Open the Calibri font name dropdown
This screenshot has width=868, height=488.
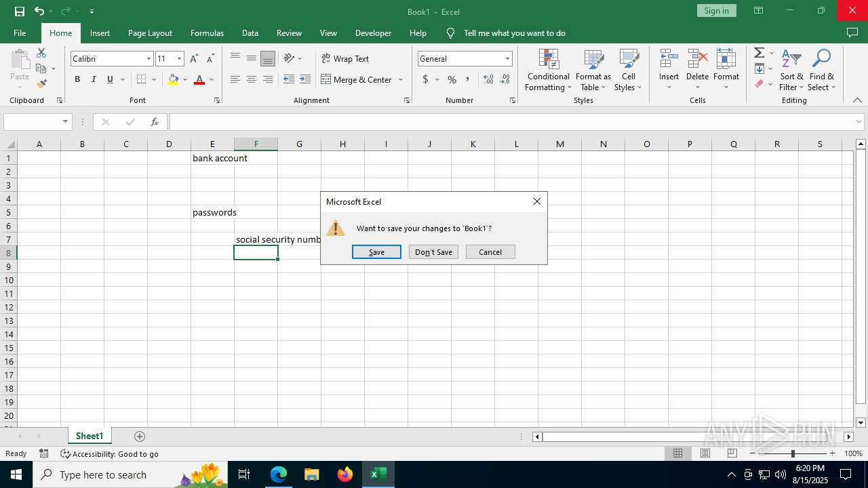pyautogui.click(x=149, y=59)
